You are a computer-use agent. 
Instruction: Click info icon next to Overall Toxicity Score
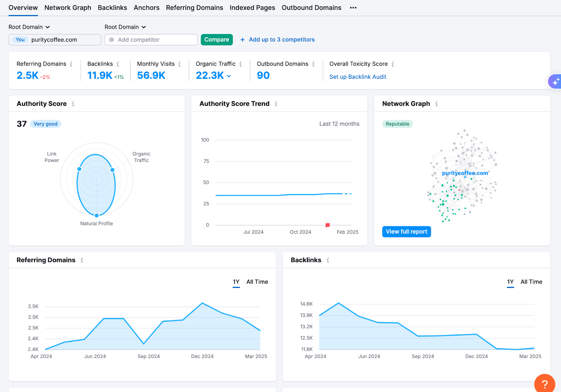[393, 64]
